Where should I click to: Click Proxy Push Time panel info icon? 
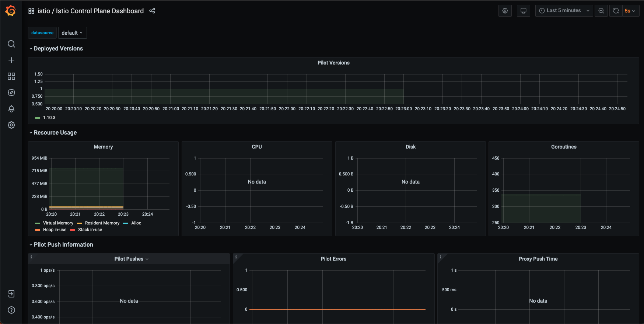point(441,257)
